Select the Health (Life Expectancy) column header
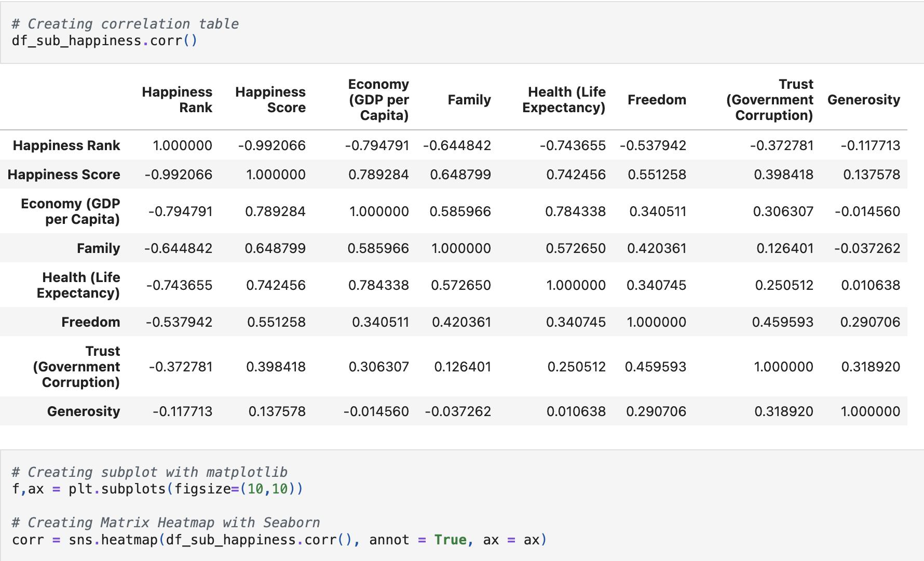924x561 pixels. click(564, 100)
